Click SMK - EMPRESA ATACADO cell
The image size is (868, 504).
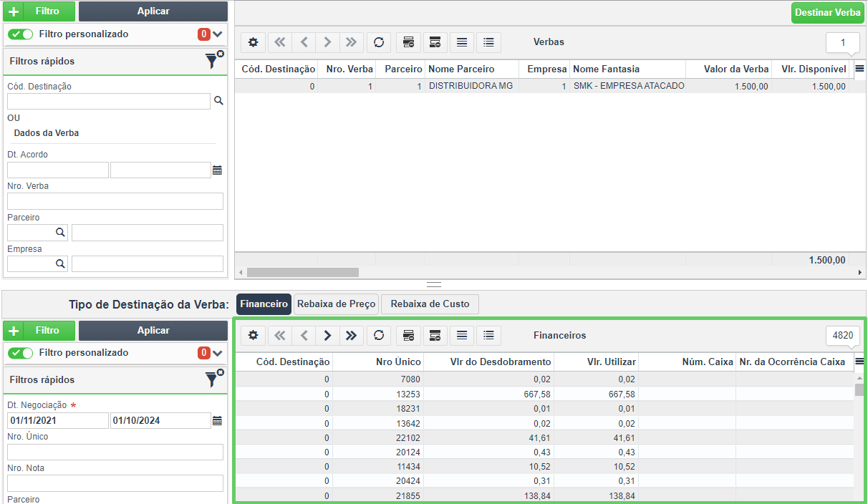click(x=629, y=86)
